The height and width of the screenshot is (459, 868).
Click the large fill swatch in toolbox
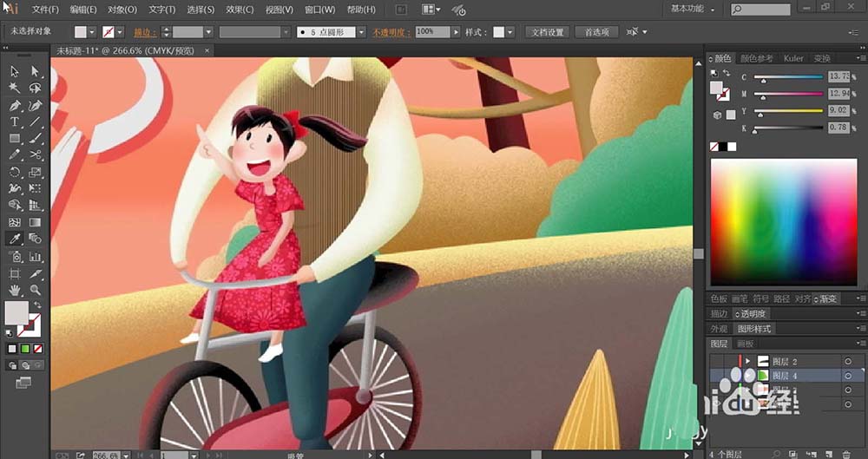pyautogui.click(x=16, y=313)
